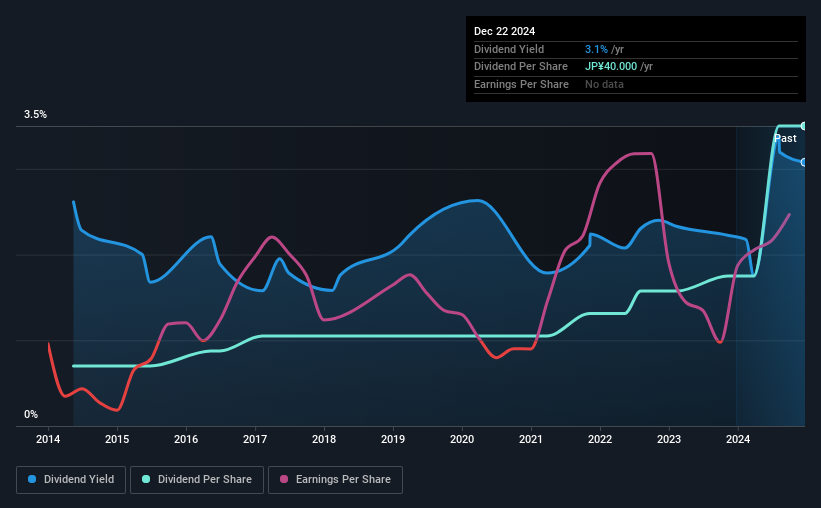
Task: Click the teal endpoint marker on Dividend Per Share line
Action: [x=804, y=126]
